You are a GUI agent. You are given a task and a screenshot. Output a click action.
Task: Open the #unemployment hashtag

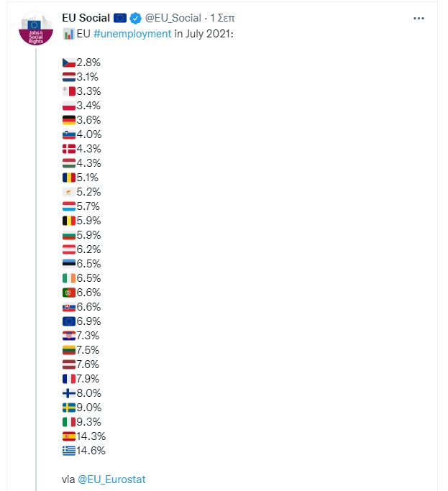tap(132, 34)
